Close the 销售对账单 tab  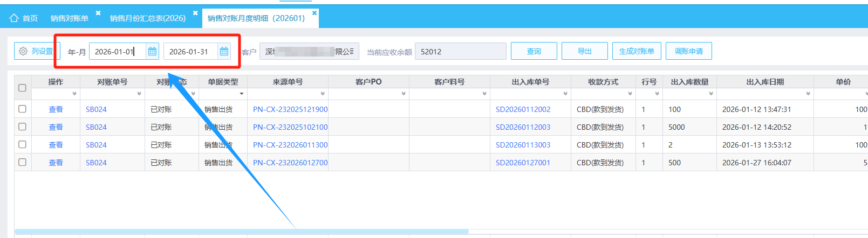[x=98, y=13]
